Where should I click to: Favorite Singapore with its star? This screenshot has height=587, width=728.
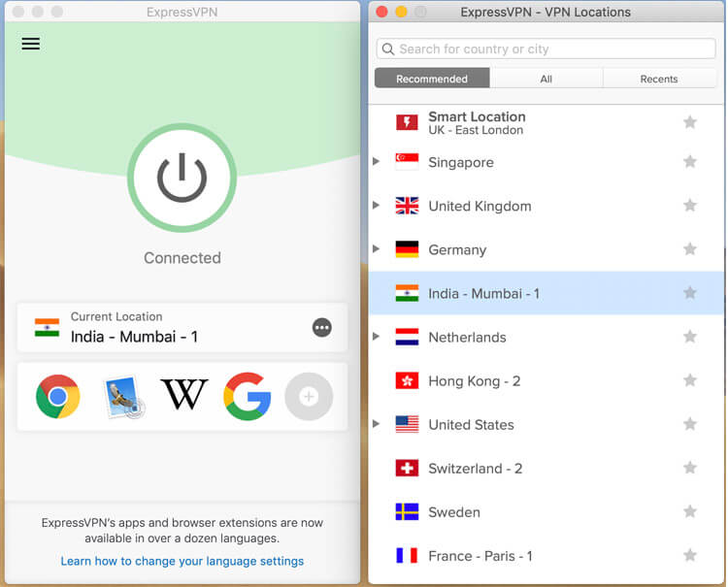tap(690, 161)
